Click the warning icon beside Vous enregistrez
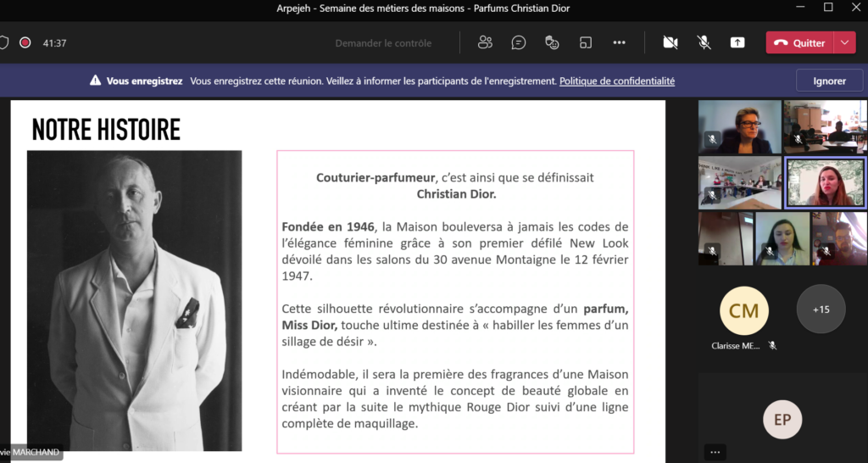 pyautogui.click(x=95, y=81)
